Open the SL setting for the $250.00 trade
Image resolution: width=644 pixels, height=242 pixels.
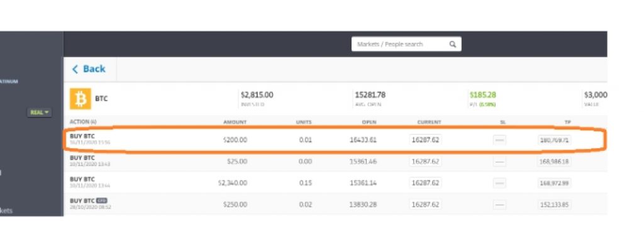(499, 204)
